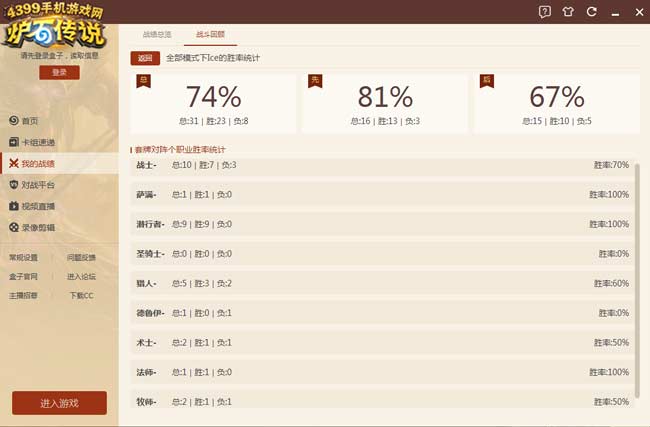650x427 pixels.
Task: Click the 81% first-move win rate card
Action: tap(385, 103)
